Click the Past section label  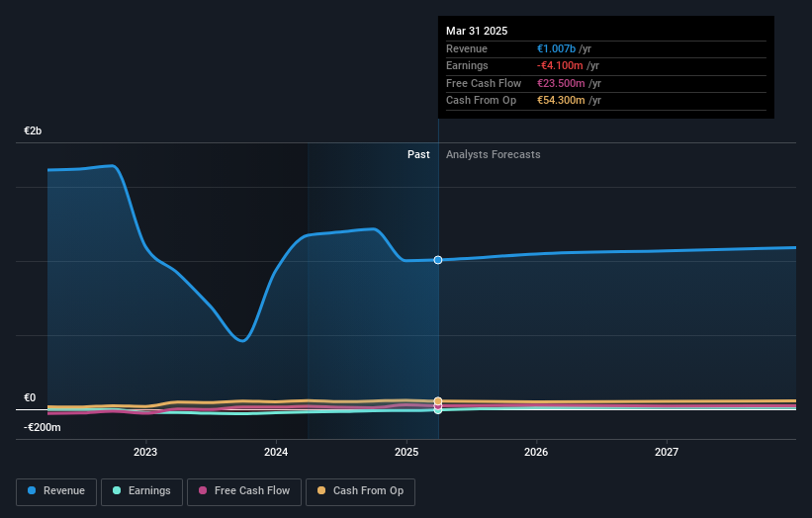[x=418, y=154]
